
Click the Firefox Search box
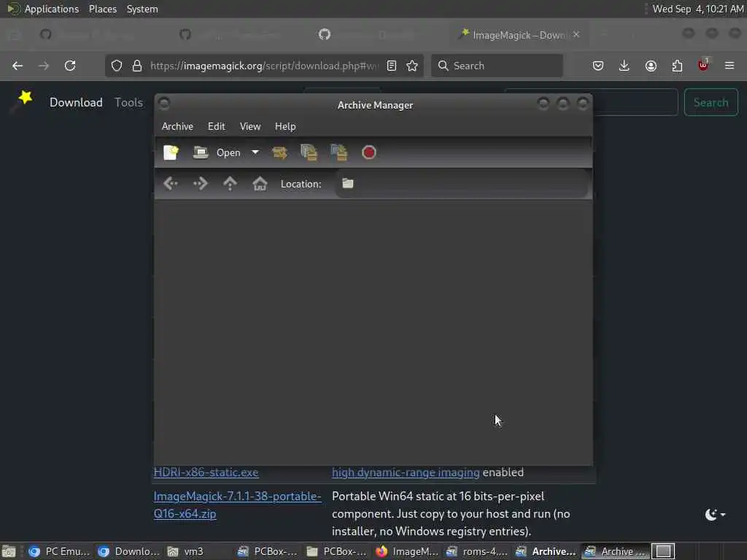pyautogui.click(x=497, y=66)
